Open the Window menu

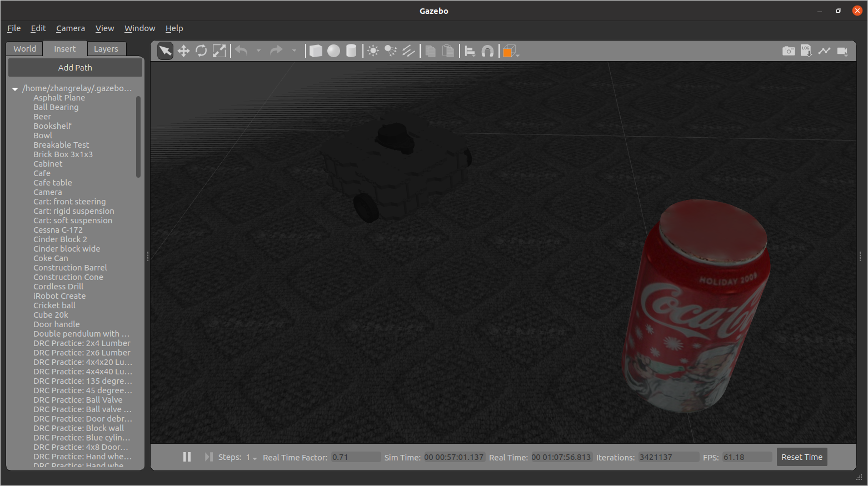click(140, 28)
